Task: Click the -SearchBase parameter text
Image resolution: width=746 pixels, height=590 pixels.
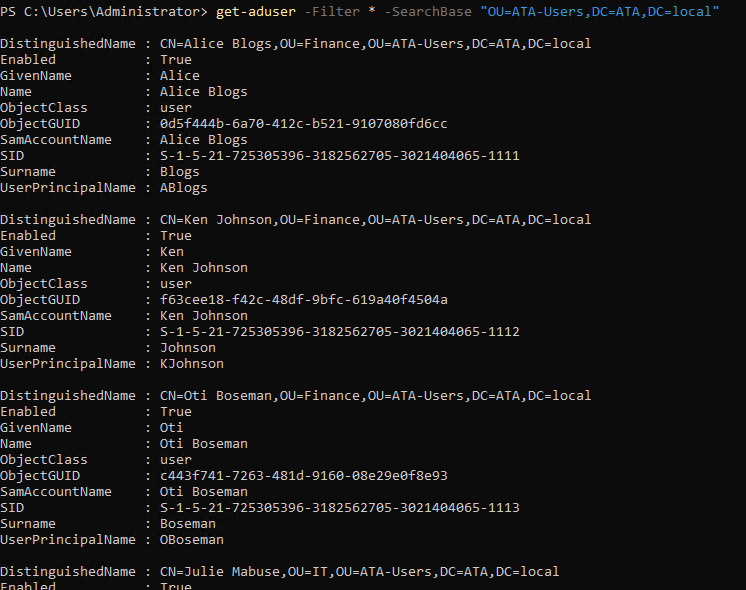Action: click(428, 11)
